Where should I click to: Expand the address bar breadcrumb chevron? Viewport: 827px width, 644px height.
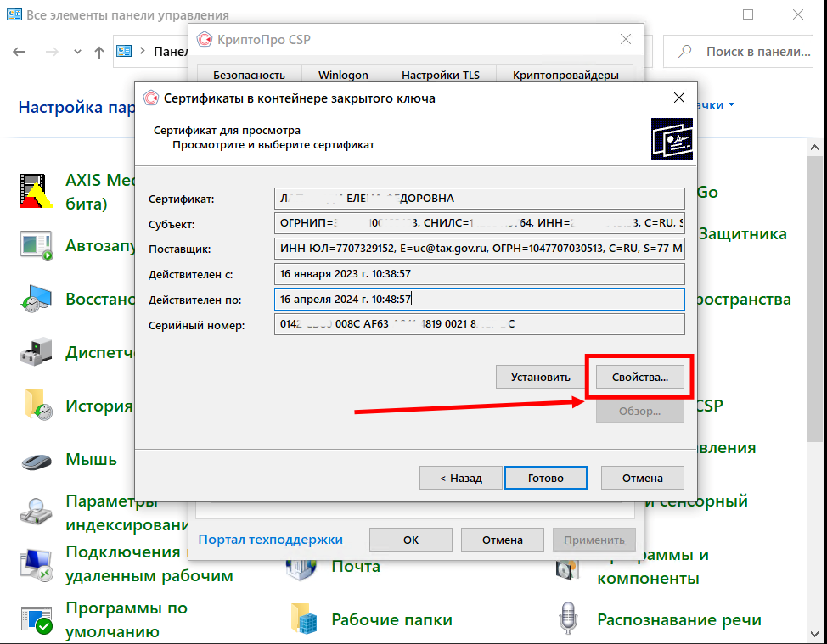point(143,51)
